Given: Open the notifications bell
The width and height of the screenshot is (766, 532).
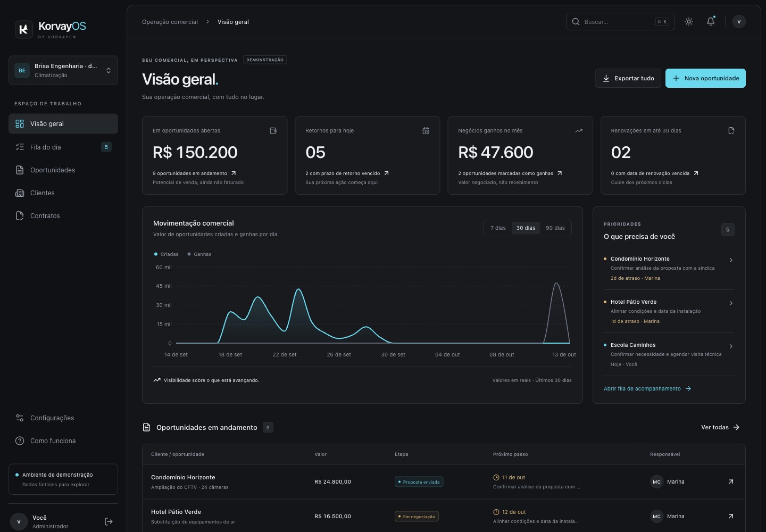Looking at the screenshot, I should click(x=711, y=22).
